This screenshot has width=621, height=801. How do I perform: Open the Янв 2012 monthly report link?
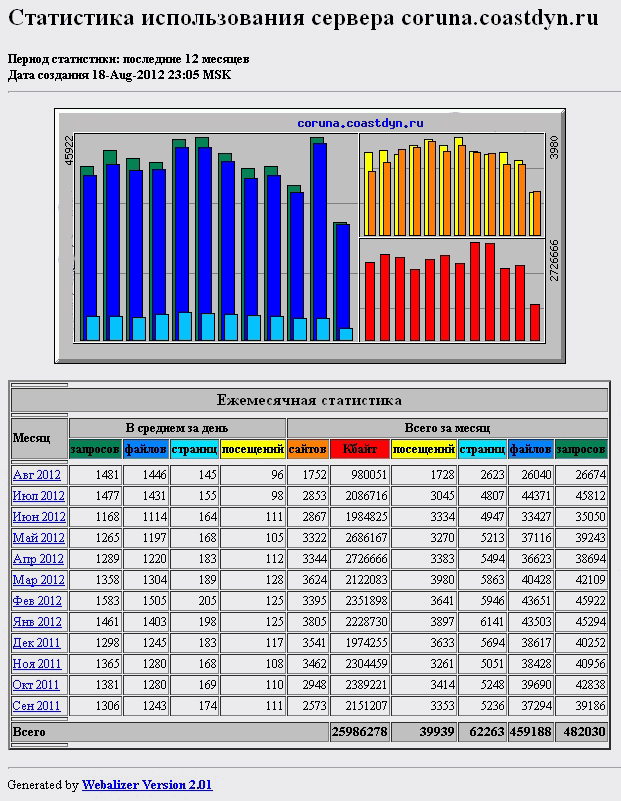37,622
